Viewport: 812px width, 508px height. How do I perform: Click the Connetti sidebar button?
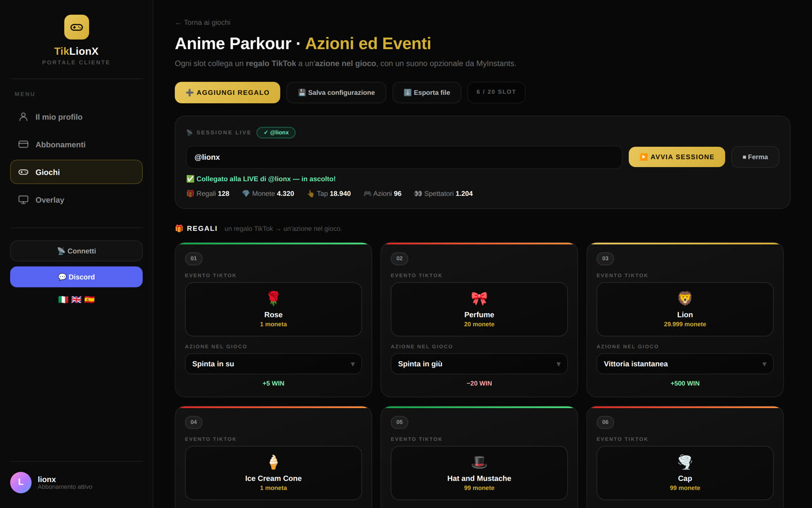(76, 251)
